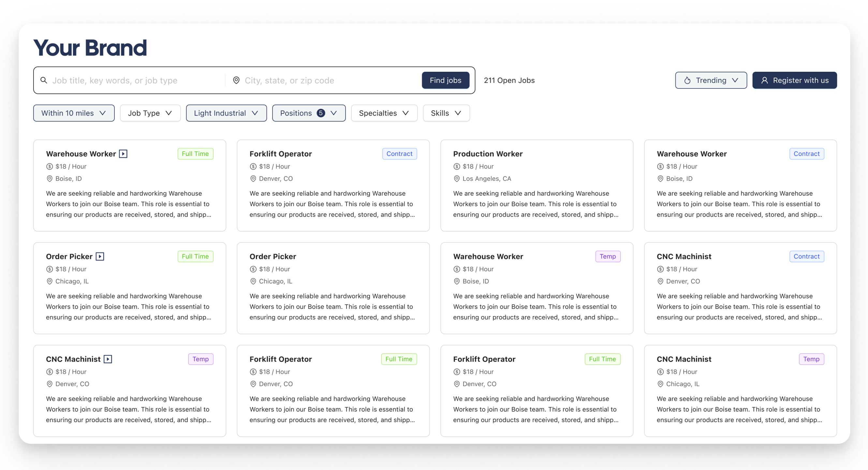The image size is (868, 470).
Task: Click the video play icon beside Warehouse Worker Full Time
Action: tap(123, 154)
